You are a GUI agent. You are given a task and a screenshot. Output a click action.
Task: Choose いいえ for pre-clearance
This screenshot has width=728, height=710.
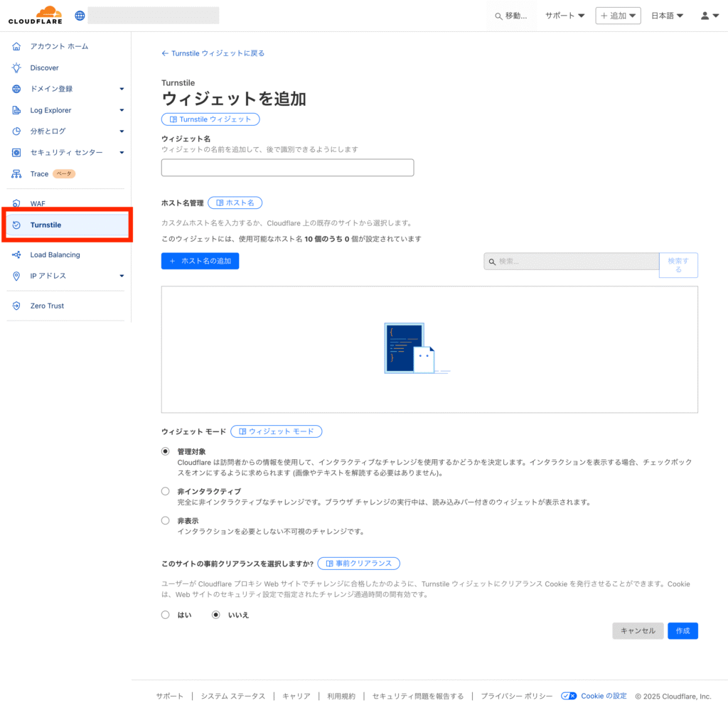coord(216,615)
